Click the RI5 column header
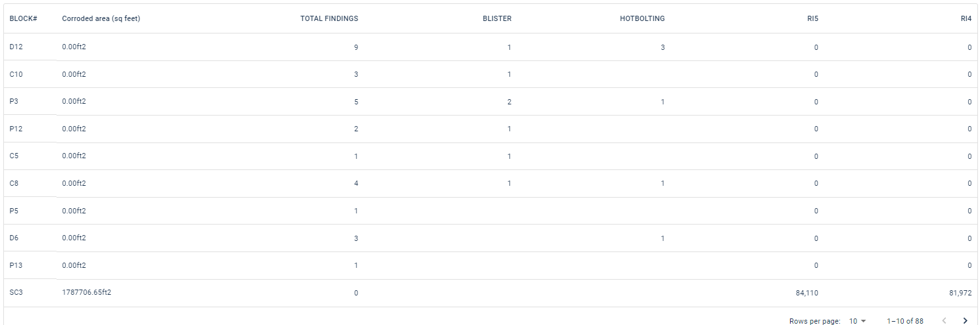This screenshot has height=325, width=980. [812, 18]
